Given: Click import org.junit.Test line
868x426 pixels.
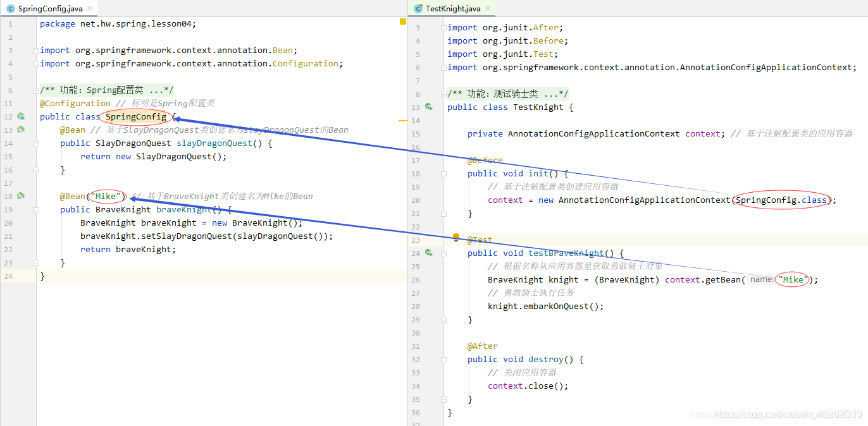Looking at the screenshot, I should pyautogui.click(x=503, y=54).
